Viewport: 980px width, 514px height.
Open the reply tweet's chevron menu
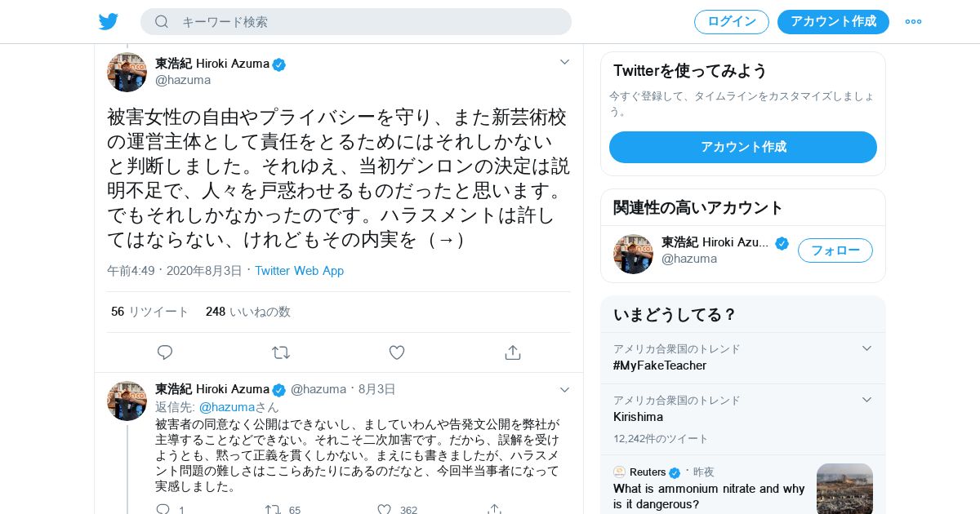(x=564, y=390)
